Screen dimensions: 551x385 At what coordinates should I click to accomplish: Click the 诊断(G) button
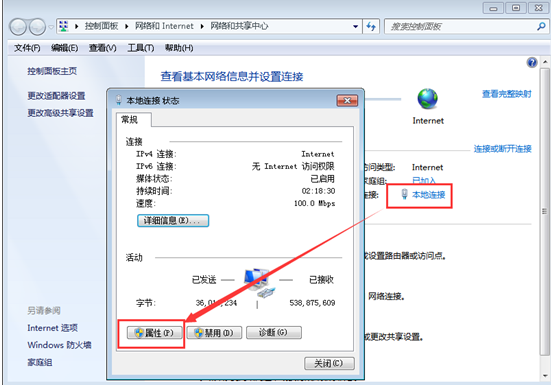[274, 332]
